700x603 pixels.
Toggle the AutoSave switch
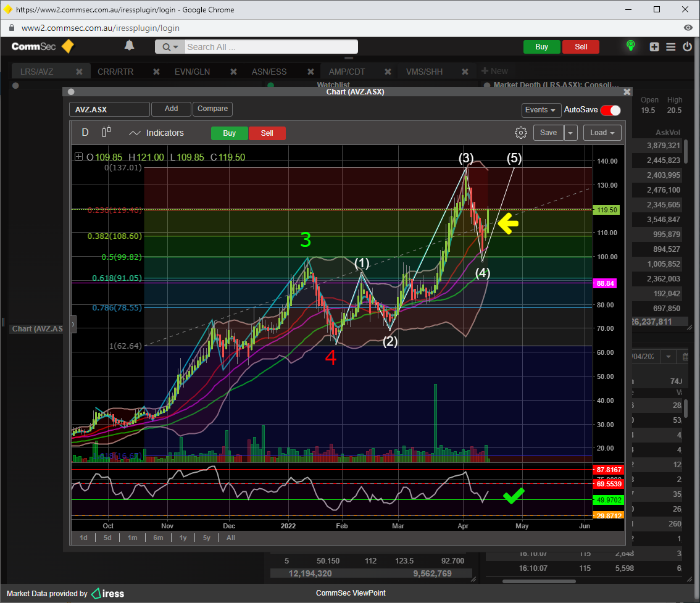point(610,110)
